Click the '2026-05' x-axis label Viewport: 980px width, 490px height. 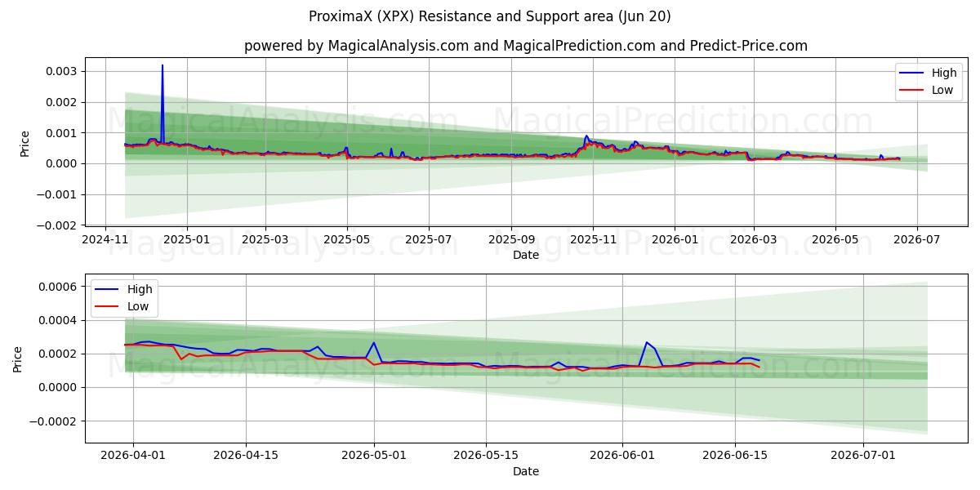(x=835, y=241)
